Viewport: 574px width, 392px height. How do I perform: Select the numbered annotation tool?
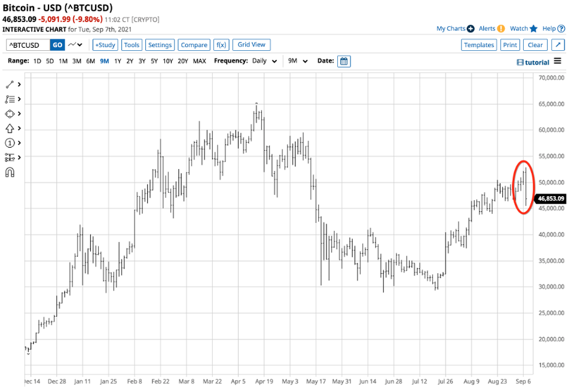click(x=10, y=143)
